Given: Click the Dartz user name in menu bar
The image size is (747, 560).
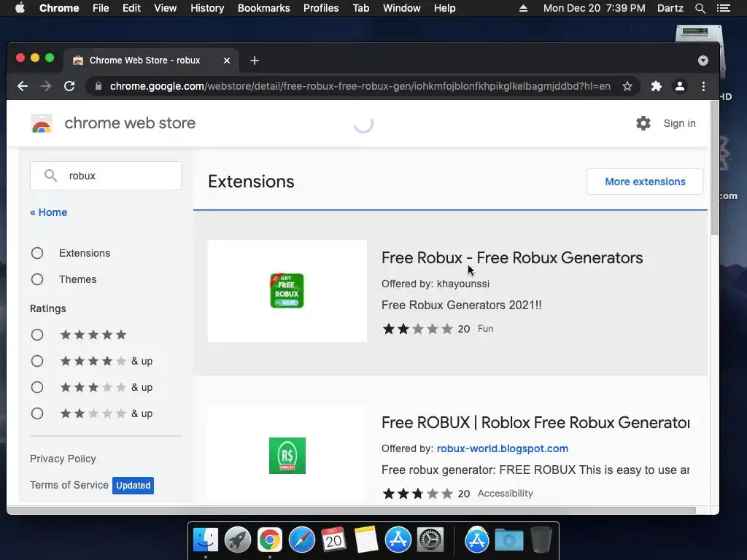Looking at the screenshot, I should (x=670, y=8).
